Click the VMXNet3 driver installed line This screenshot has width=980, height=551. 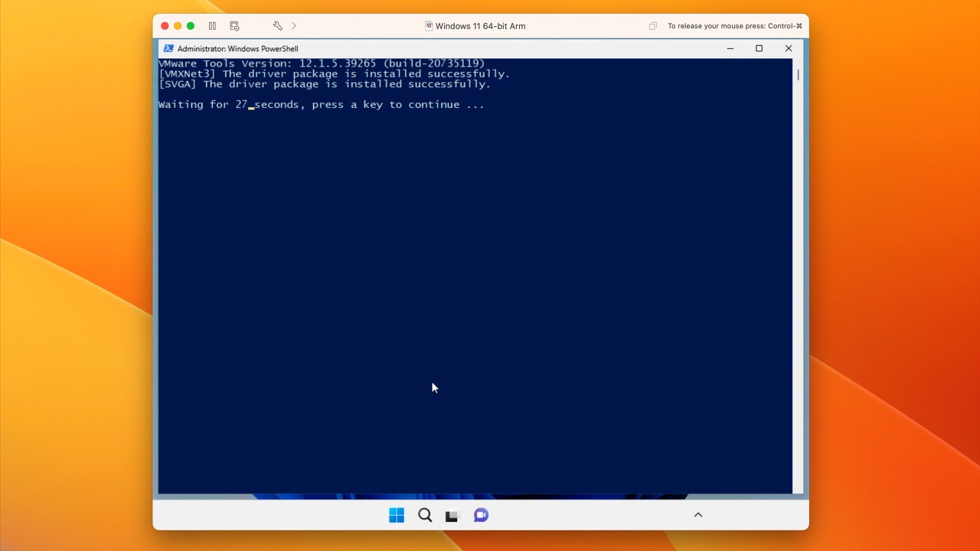(x=334, y=74)
